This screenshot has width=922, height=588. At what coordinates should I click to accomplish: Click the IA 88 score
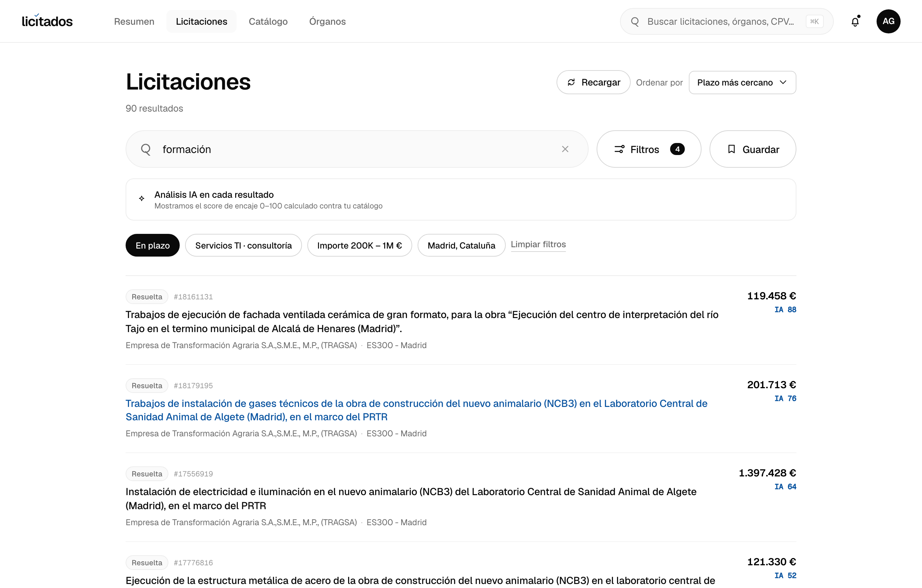pyautogui.click(x=785, y=309)
